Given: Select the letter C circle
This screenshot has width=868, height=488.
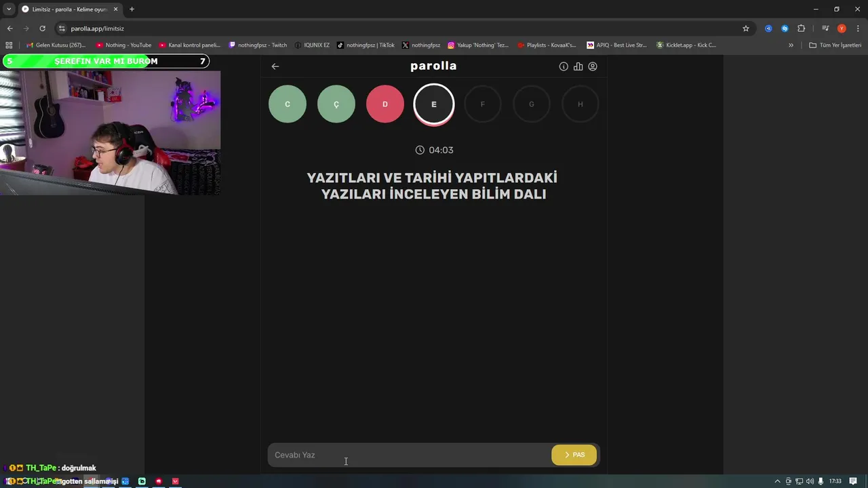Looking at the screenshot, I should click(288, 104).
